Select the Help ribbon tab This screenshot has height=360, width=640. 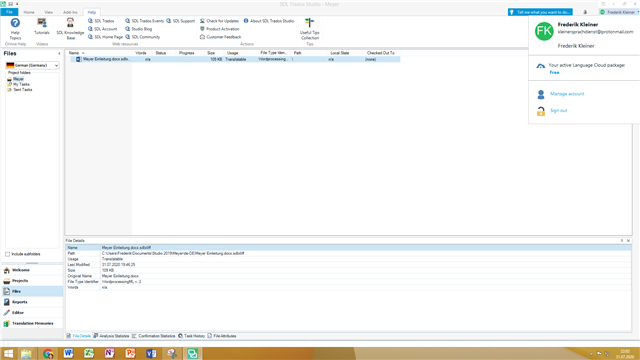click(x=92, y=12)
